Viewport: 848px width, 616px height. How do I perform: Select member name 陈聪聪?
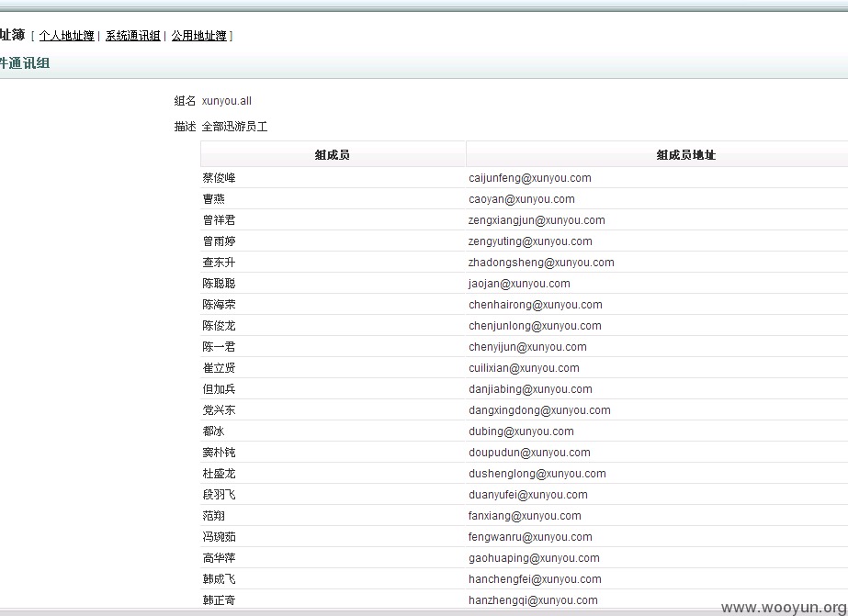pyautogui.click(x=219, y=284)
